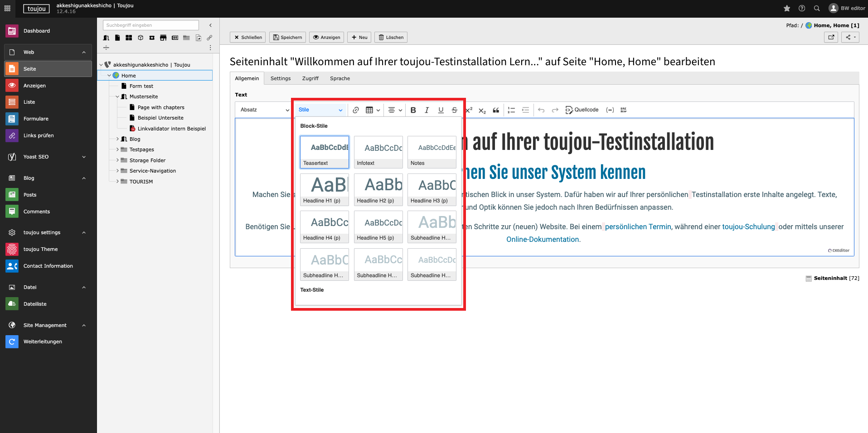Click the bookmark star icon in top bar
Image resolution: width=868 pixels, height=433 pixels.
tap(787, 8)
